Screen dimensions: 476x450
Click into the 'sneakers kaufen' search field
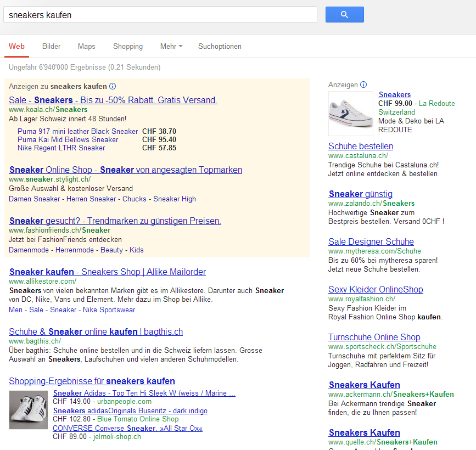pos(159,15)
